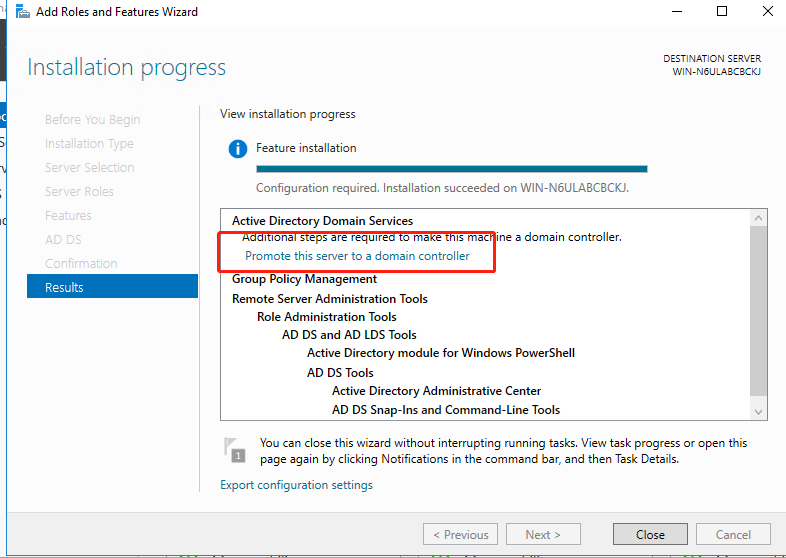Image resolution: width=786 pixels, height=558 pixels.
Task: Maximize the wizard window
Action: pyautogui.click(x=722, y=11)
